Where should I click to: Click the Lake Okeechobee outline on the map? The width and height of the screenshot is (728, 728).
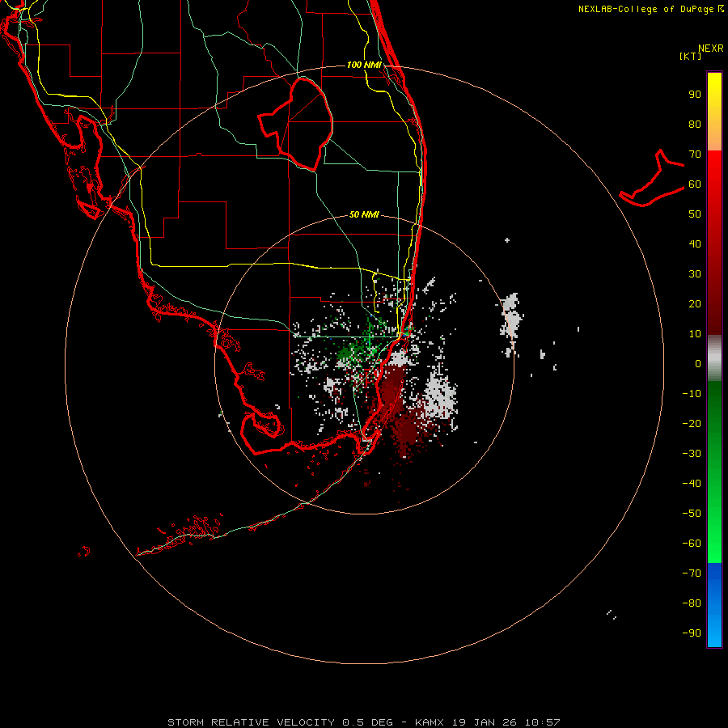click(296, 125)
